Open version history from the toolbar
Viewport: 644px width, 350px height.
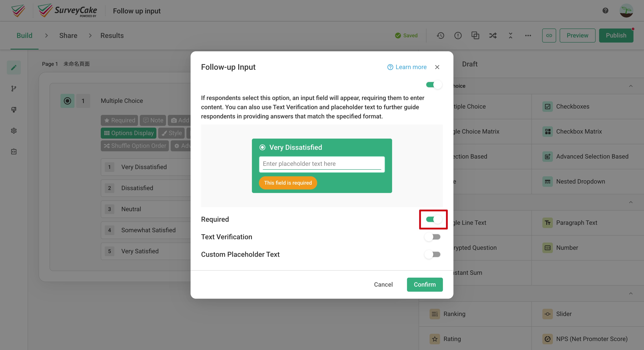[441, 35]
